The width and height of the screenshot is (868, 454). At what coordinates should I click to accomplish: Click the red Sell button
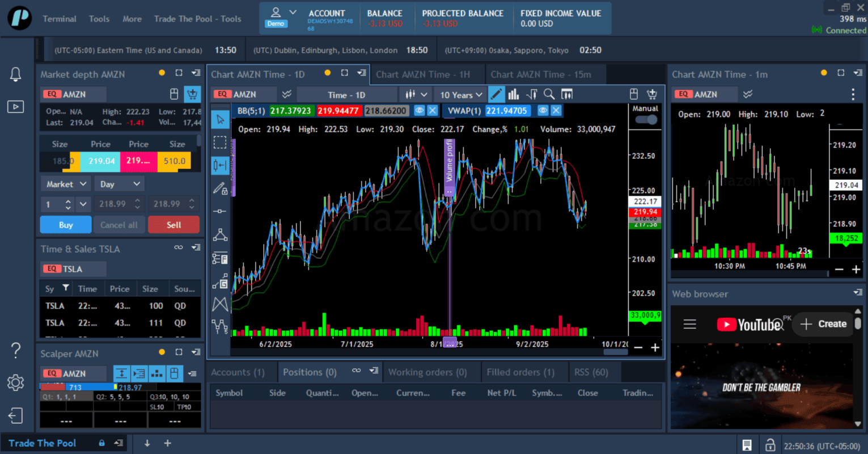click(173, 225)
